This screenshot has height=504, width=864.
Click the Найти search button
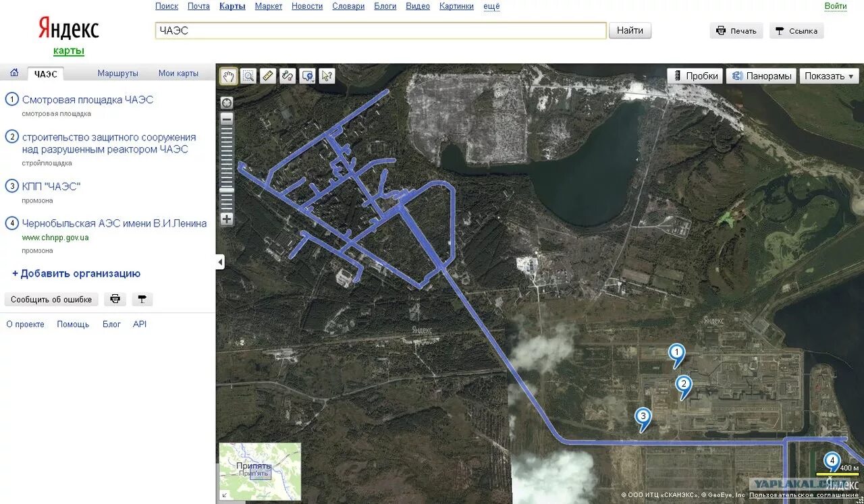point(630,30)
